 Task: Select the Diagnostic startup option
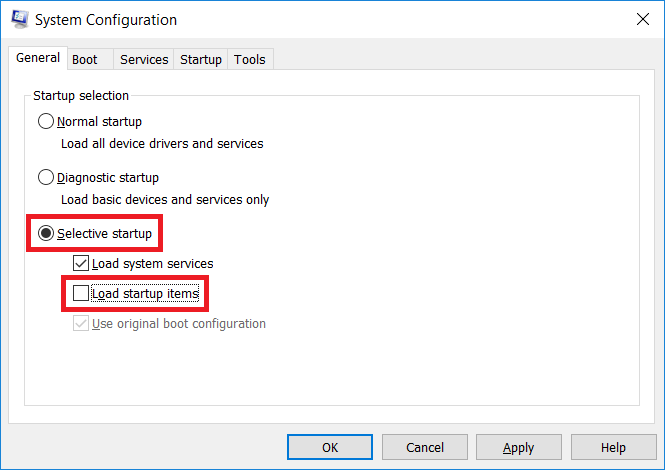(x=46, y=177)
